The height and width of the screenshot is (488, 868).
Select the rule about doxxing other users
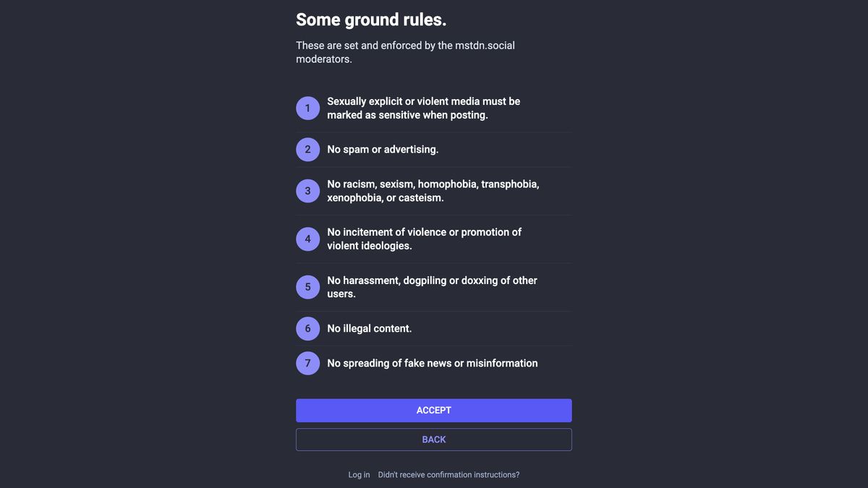tap(432, 286)
